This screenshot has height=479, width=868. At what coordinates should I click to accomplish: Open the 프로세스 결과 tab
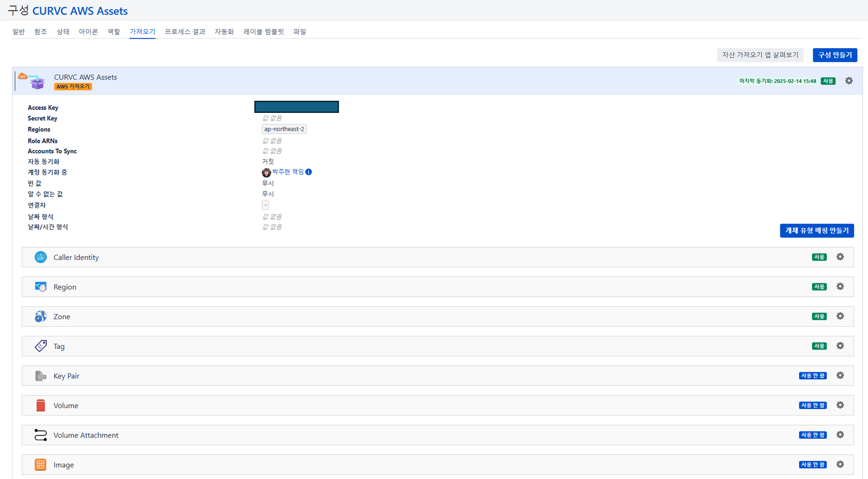pos(185,32)
